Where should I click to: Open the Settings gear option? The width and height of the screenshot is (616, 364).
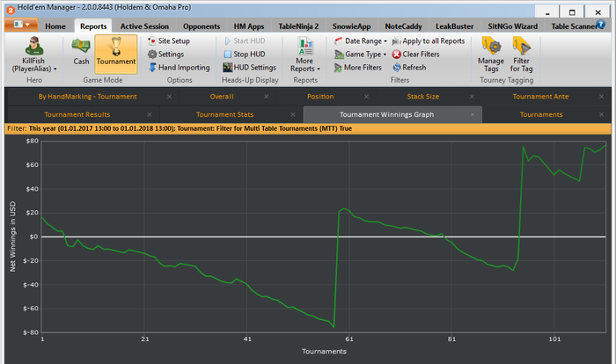pos(165,55)
